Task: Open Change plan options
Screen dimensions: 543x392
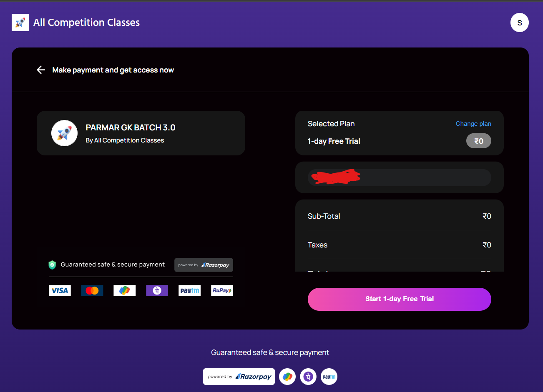Action: pos(473,123)
